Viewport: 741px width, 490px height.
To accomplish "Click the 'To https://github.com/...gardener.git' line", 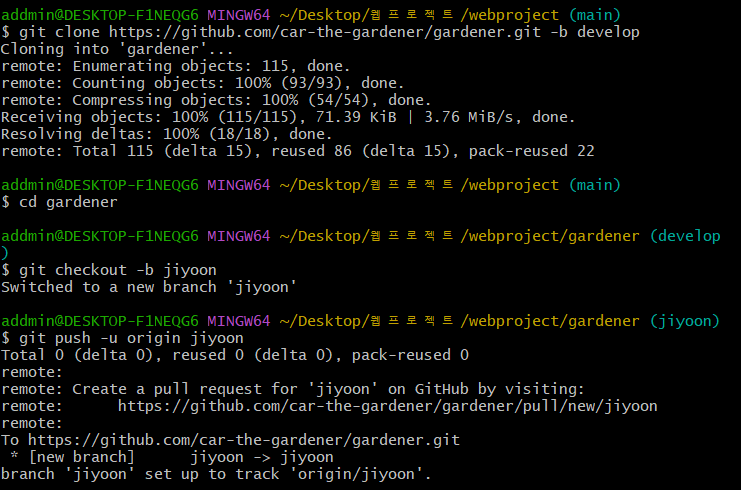I will point(230,440).
